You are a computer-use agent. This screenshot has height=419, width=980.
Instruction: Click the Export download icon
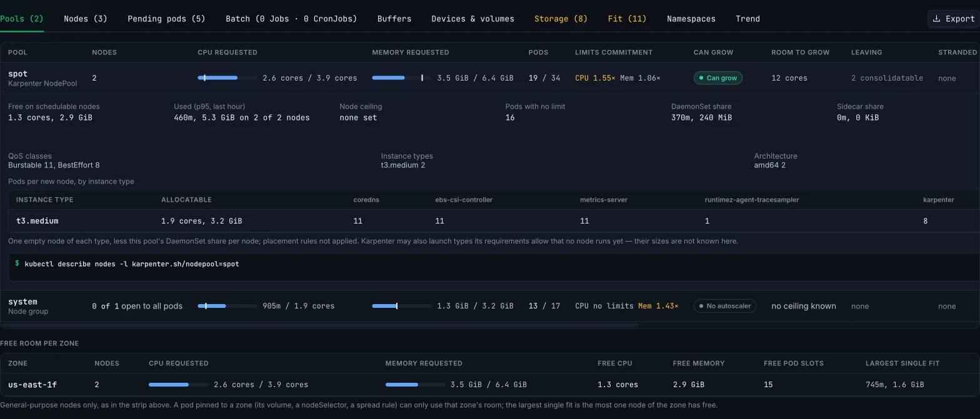click(x=936, y=19)
